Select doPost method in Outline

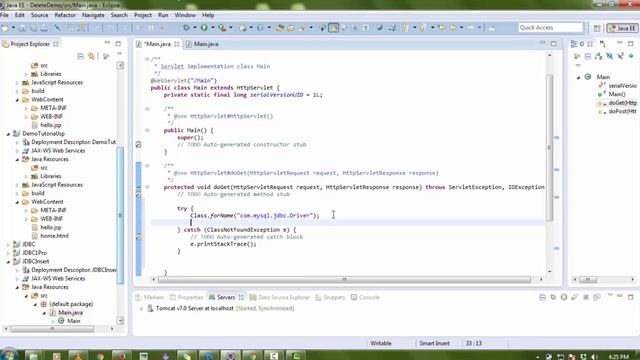pos(618,111)
